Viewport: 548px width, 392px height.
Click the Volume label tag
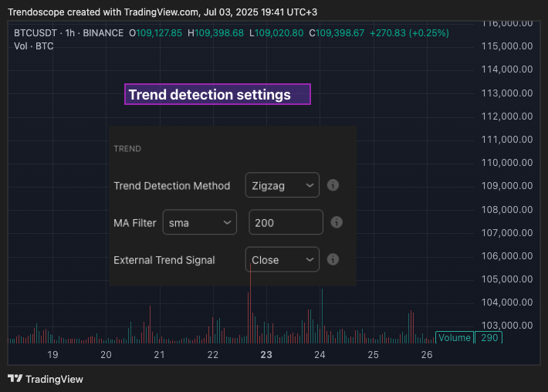(455, 337)
